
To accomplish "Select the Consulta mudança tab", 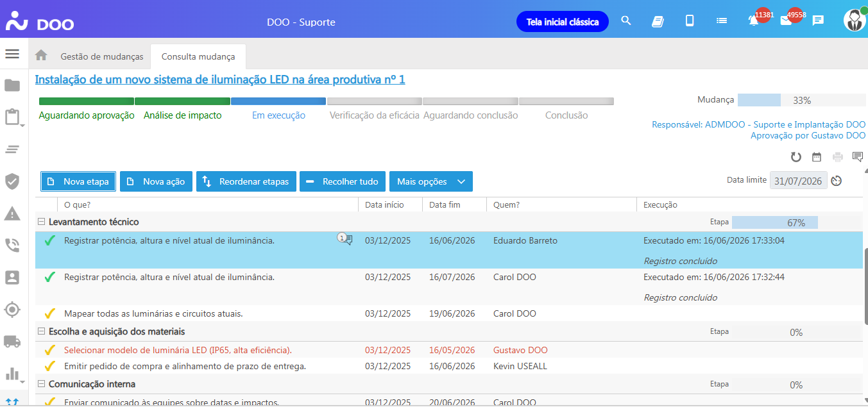I will (198, 56).
